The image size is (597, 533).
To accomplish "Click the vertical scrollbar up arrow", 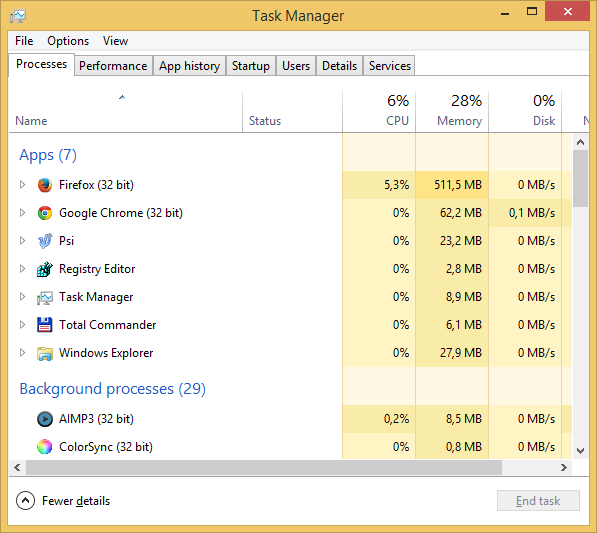I will tap(580, 142).
